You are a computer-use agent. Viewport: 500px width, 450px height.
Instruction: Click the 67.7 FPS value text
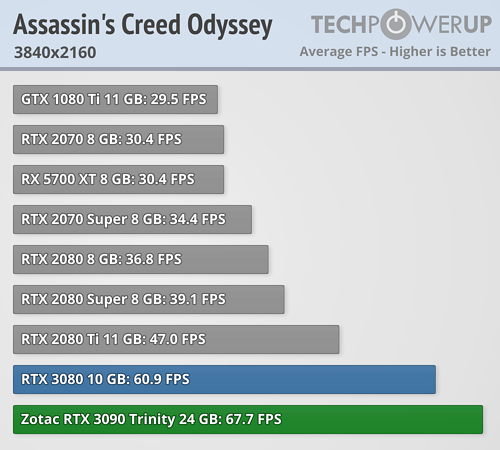click(x=253, y=419)
